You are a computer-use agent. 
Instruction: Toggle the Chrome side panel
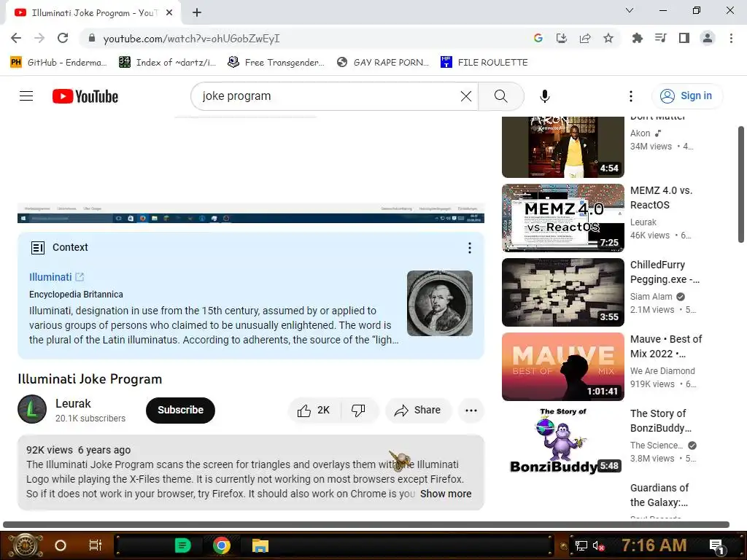pos(684,38)
